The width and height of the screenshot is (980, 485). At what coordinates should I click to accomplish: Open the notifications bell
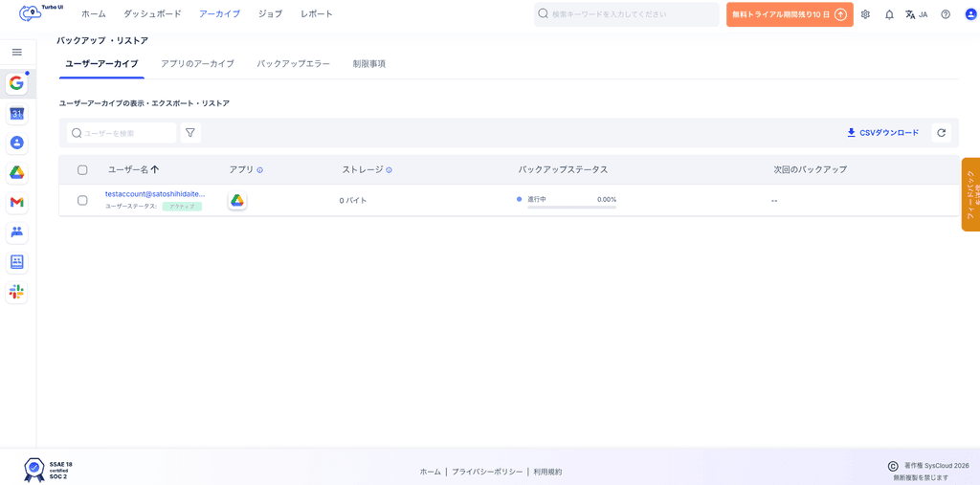(x=889, y=14)
